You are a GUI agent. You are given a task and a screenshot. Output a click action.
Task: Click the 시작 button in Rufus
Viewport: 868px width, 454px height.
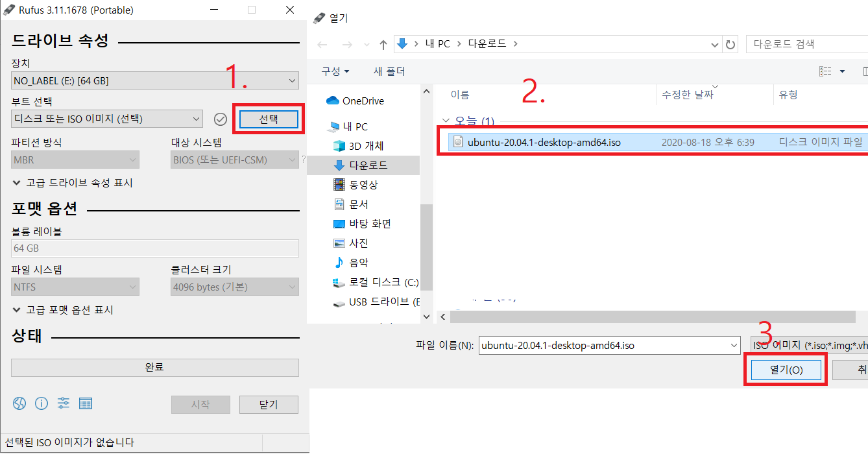[200, 405]
